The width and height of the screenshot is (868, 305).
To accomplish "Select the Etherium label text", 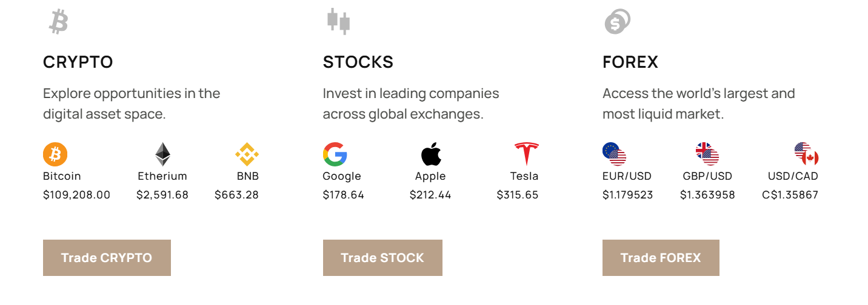I will 162,176.
